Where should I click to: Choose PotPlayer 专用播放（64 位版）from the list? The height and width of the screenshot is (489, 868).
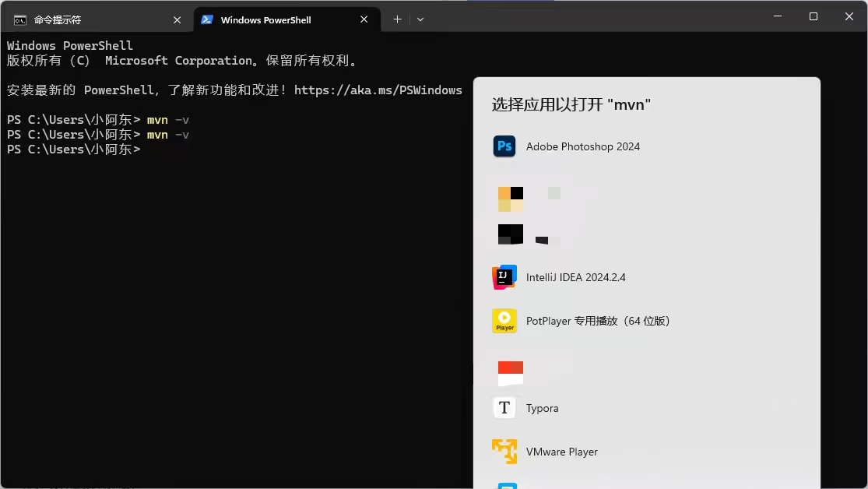tap(597, 321)
